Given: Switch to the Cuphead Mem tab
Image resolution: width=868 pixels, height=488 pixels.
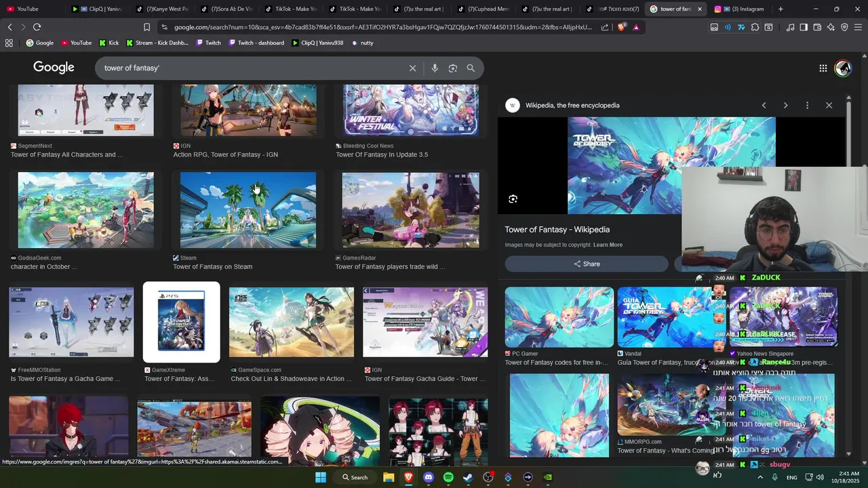Looking at the screenshot, I should point(483,9).
